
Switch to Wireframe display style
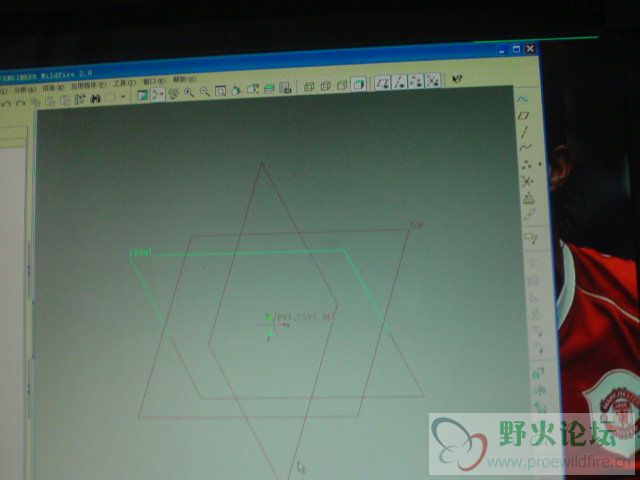(x=309, y=87)
